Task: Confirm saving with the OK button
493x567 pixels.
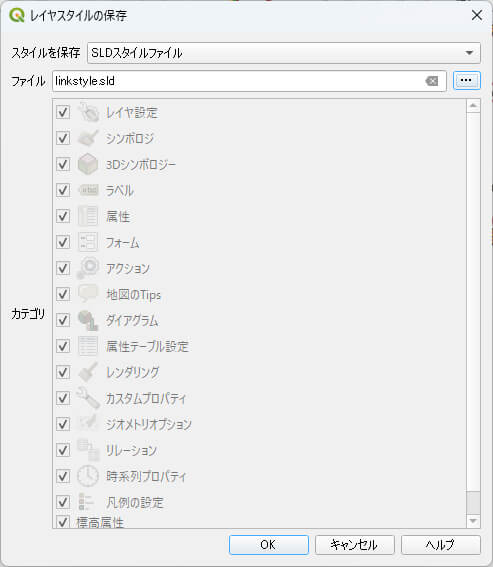Action: click(268, 545)
